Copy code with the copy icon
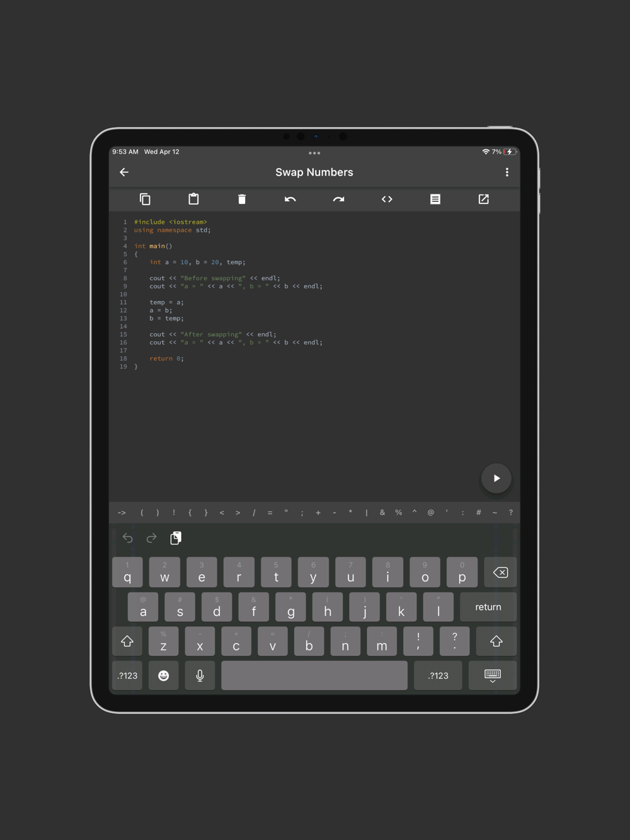The image size is (630, 840). pos(145,199)
